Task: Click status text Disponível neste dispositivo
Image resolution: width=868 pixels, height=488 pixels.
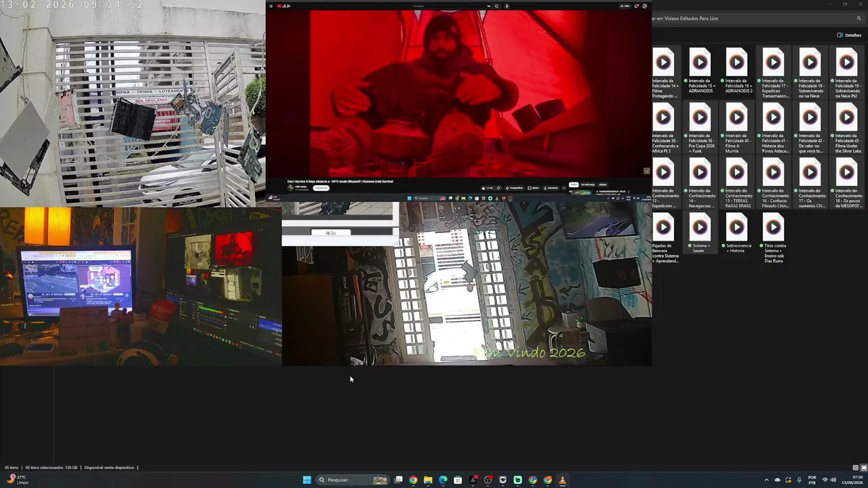Action: (109, 468)
